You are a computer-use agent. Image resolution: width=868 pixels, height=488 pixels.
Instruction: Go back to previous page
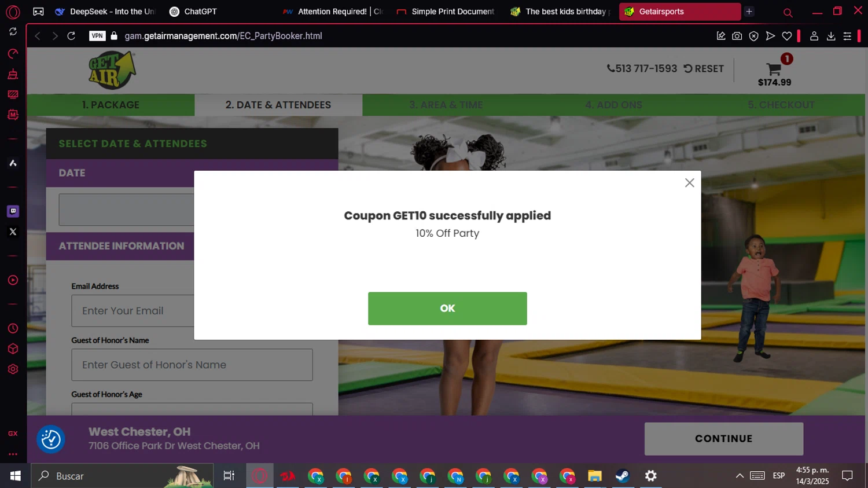pyautogui.click(x=38, y=36)
